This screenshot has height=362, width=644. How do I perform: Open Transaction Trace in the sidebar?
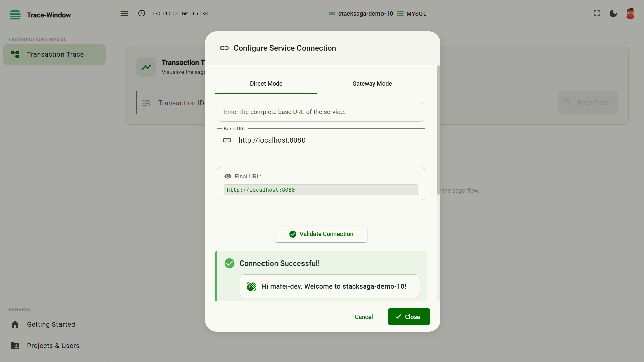click(x=54, y=54)
